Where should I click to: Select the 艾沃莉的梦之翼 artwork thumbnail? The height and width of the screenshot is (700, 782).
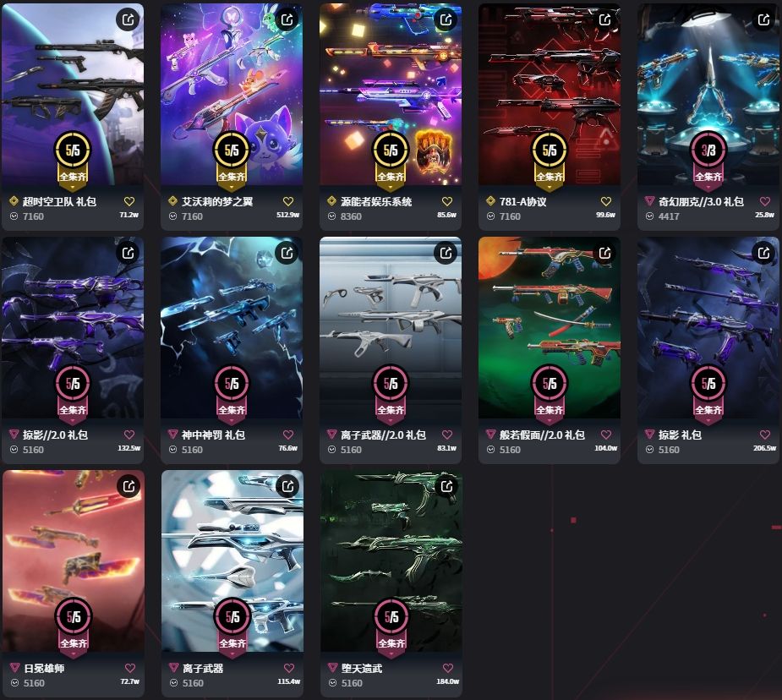pos(232,95)
